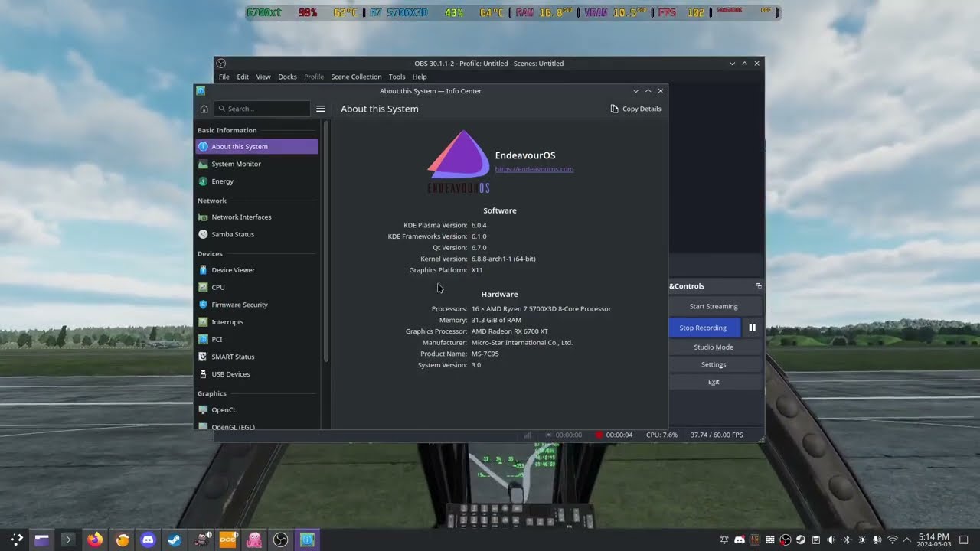Toggle Studio Mode in OBS
980x551 pixels.
click(714, 347)
